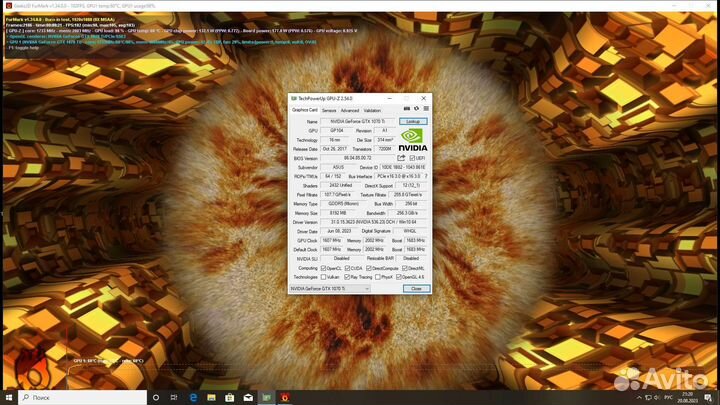Toggle the Ray Tracing checkbox

pyautogui.click(x=347, y=277)
